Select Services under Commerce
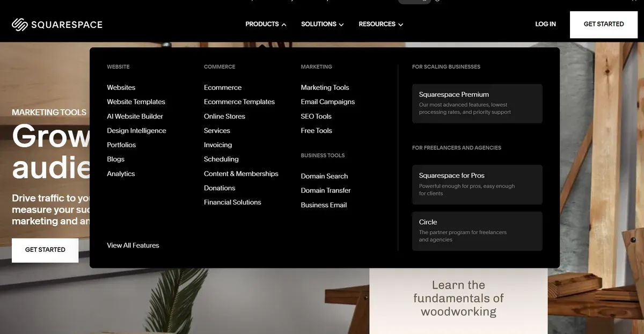The width and height of the screenshot is (644, 334). [x=217, y=130]
